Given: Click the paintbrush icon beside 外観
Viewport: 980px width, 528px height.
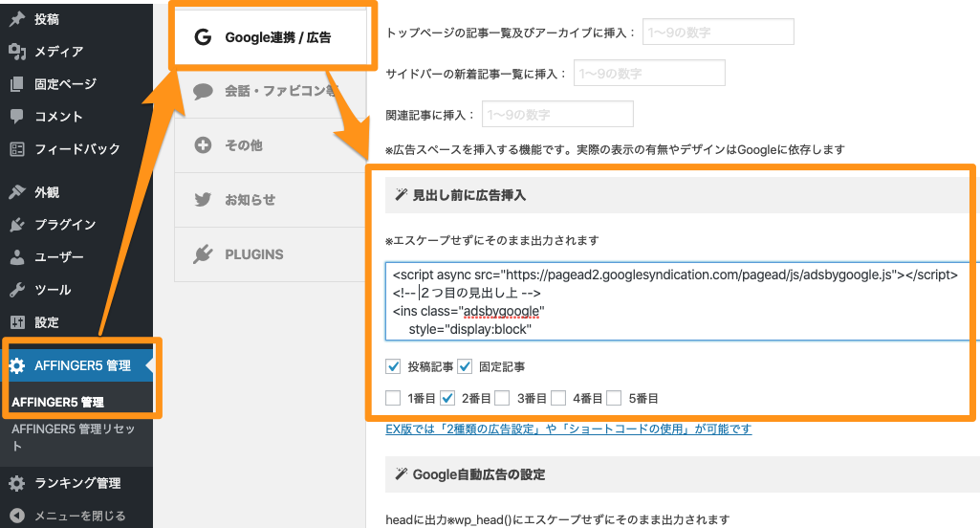Looking at the screenshot, I should tap(17, 192).
